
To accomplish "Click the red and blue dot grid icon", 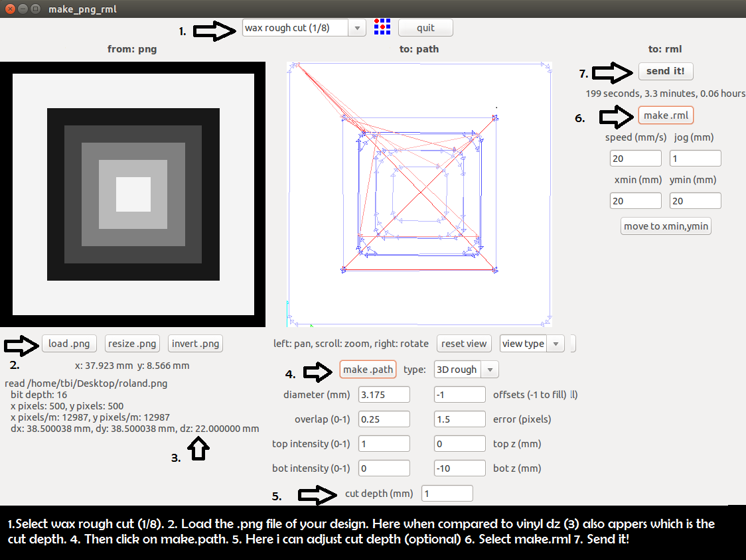I will point(382,27).
